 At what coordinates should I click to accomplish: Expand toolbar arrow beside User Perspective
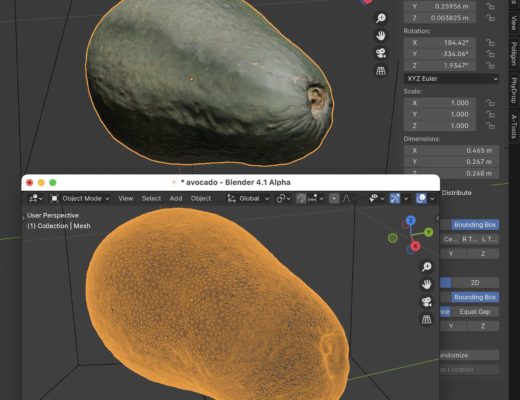point(23,218)
